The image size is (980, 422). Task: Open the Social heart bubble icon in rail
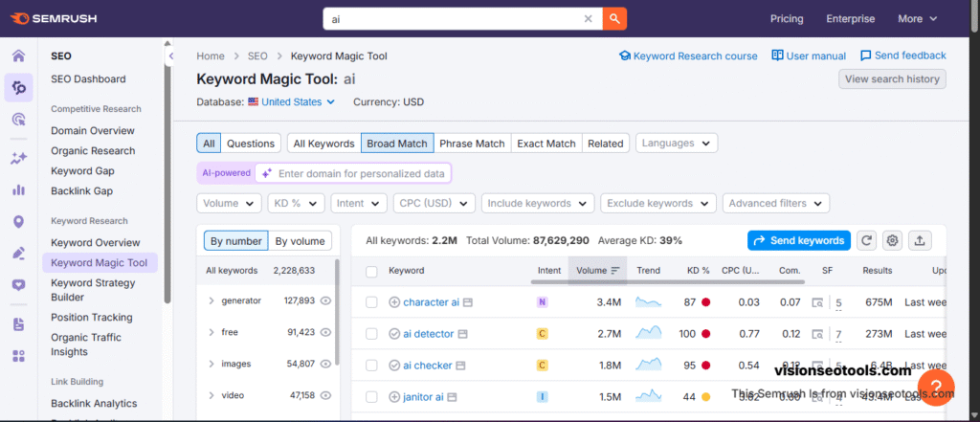(19, 285)
